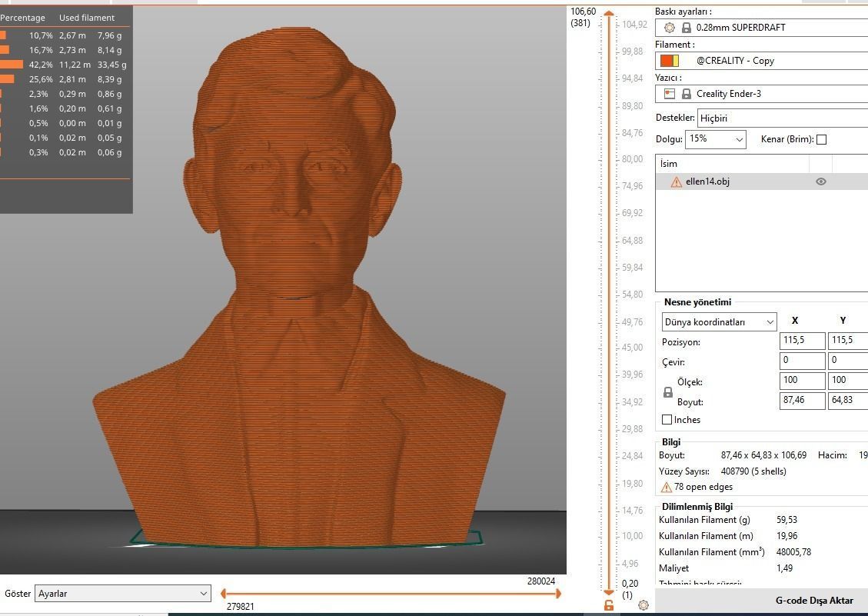
Task: Click the Used filament column heading
Action: (87, 18)
